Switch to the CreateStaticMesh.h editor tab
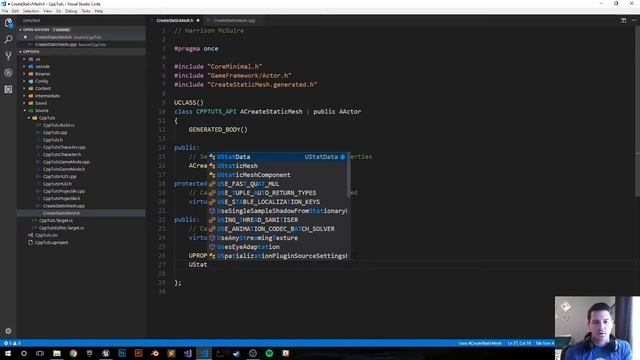640x360 pixels. pos(175,20)
